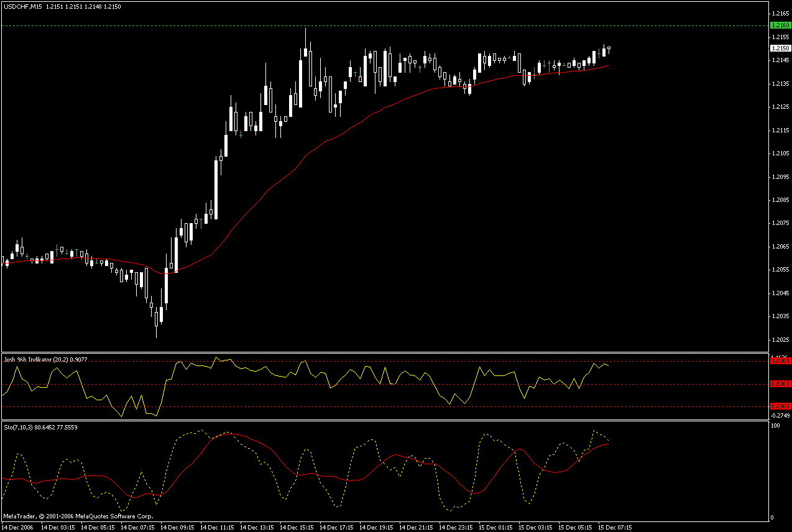Click the 14 Dec 13:15 time label
Image resolution: width=792 pixels, height=532 pixels.
tap(257, 527)
